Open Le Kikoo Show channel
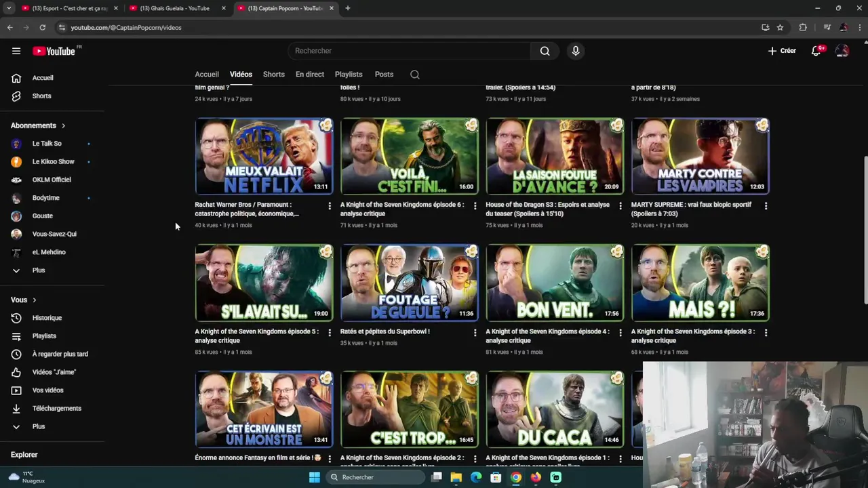 pyautogui.click(x=54, y=162)
